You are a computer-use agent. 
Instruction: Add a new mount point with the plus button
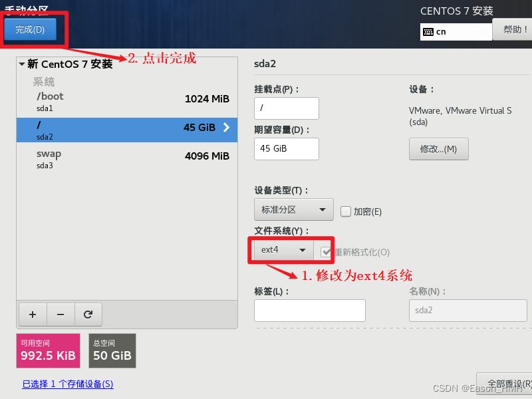[x=33, y=315]
